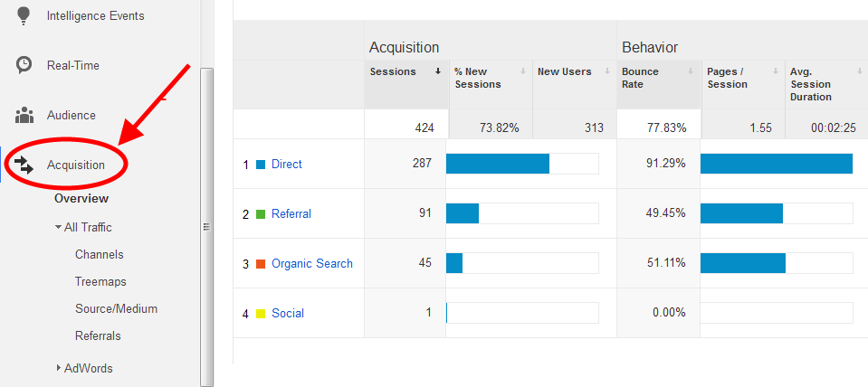
Task: Go to the Source/Medium report
Action: (116, 309)
